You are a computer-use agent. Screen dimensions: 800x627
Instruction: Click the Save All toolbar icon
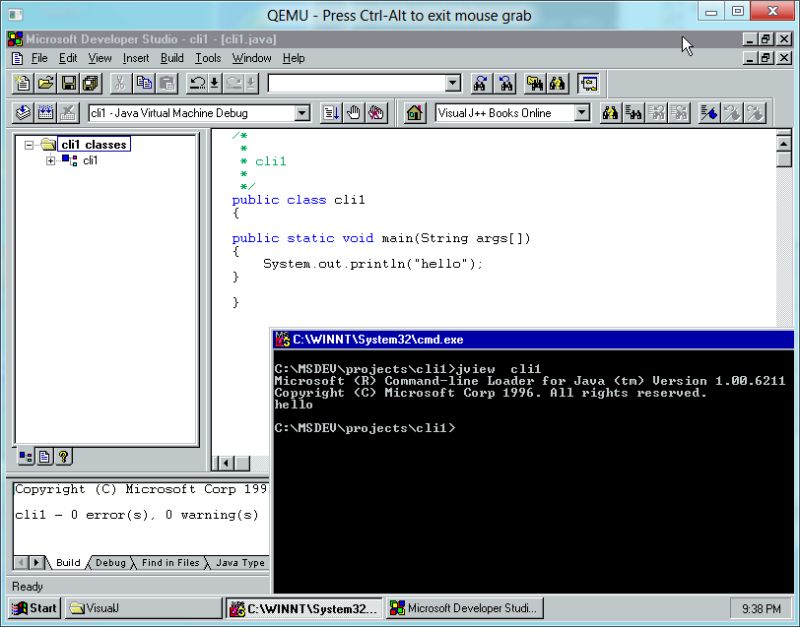(89, 84)
